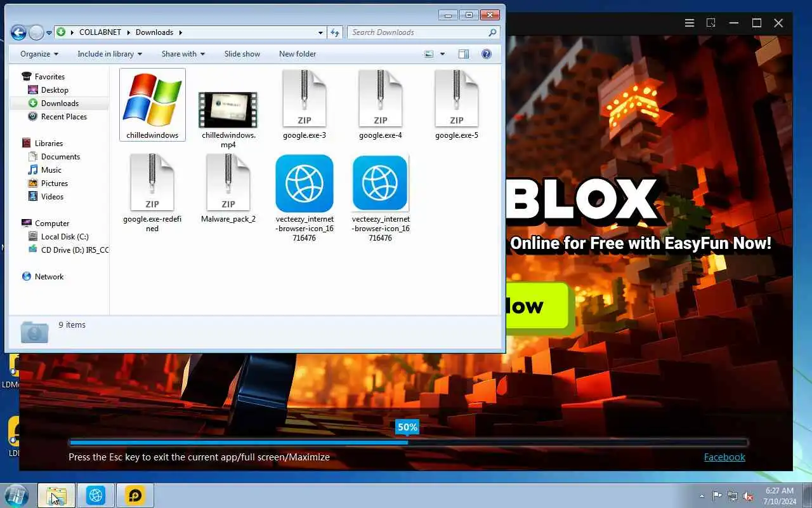812x508 pixels.
Task: Click the loading progress bar
Action: tap(408, 443)
